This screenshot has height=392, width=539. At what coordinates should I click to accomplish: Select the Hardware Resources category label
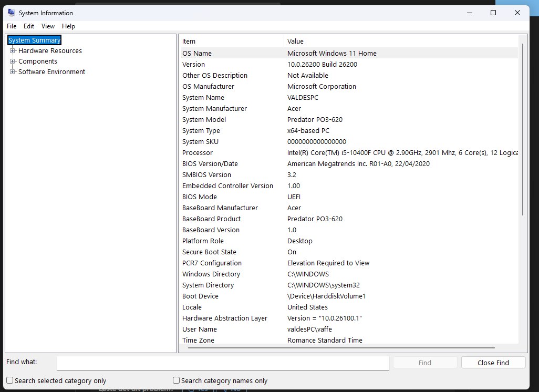tap(50, 51)
